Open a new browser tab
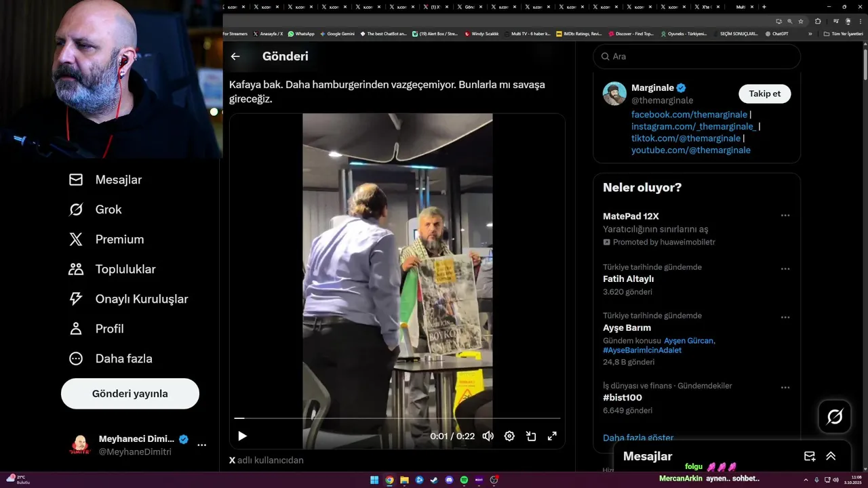This screenshot has width=868, height=488. (764, 7)
